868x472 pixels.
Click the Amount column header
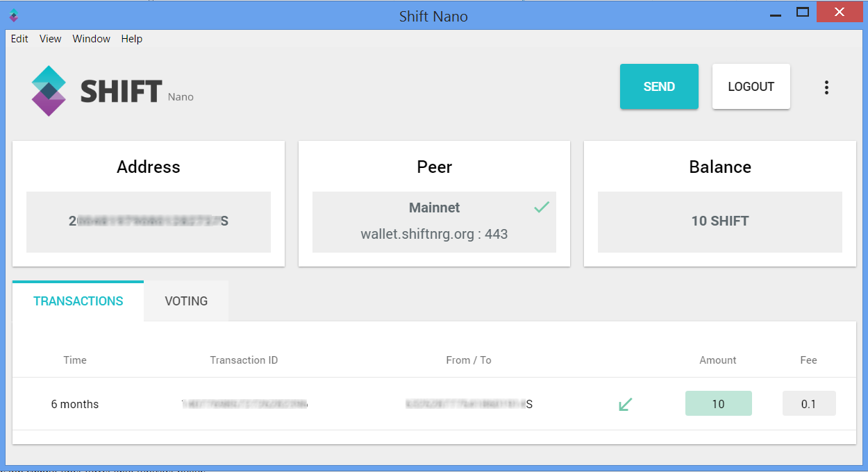[x=718, y=360]
